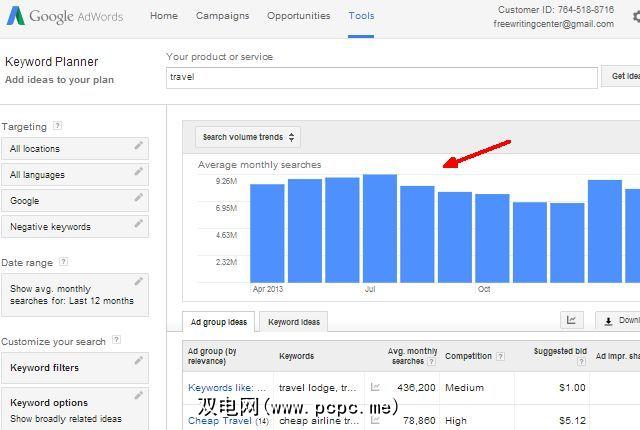Edit Google network pencil icon
This screenshot has width=640, height=430.
(139, 197)
